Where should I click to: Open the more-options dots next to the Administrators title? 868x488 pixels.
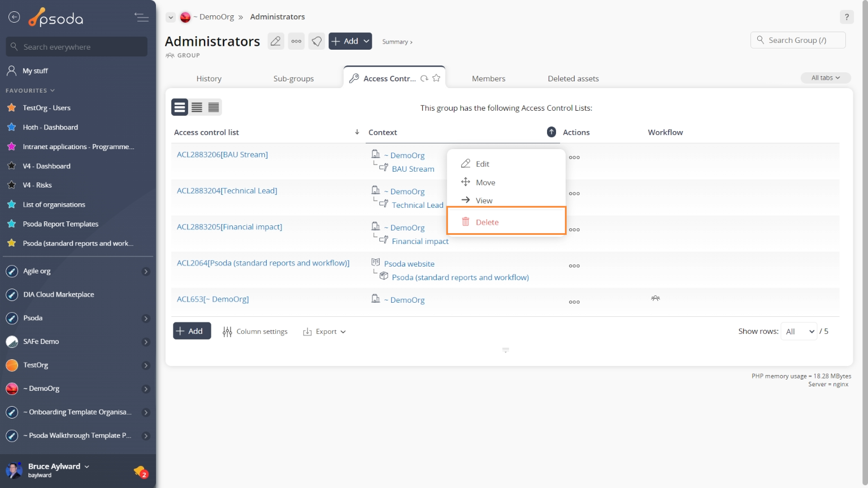point(296,41)
